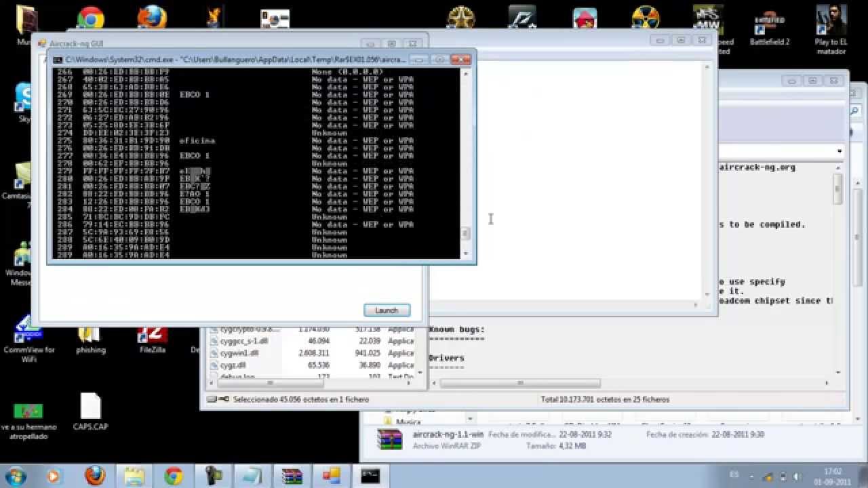Click the 'Drivers' heading in readme

click(x=446, y=358)
